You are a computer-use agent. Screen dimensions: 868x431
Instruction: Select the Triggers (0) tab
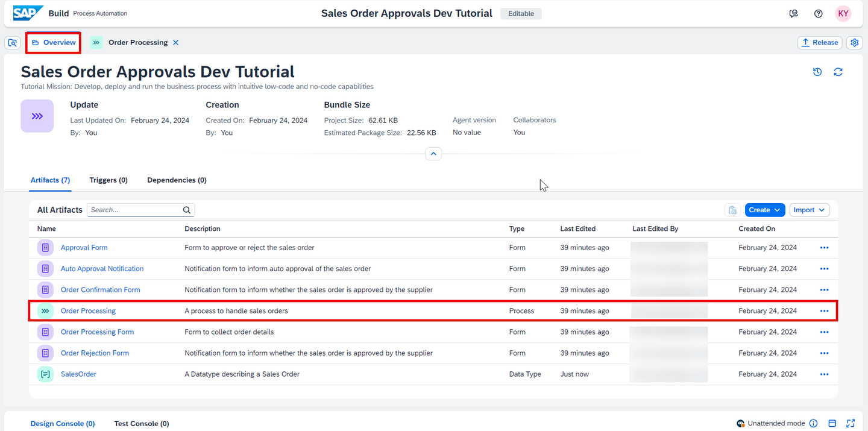pyautogui.click(x=108, y=180)
